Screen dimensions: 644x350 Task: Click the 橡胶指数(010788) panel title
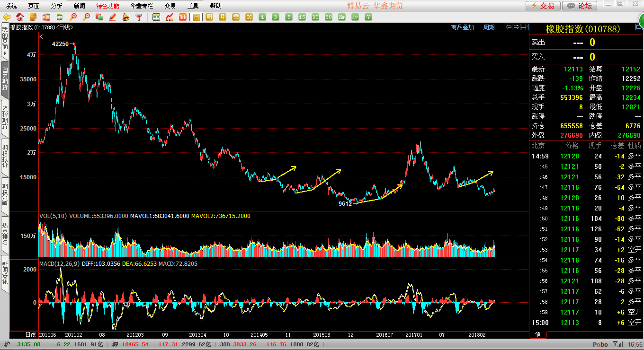coord(582,29)
